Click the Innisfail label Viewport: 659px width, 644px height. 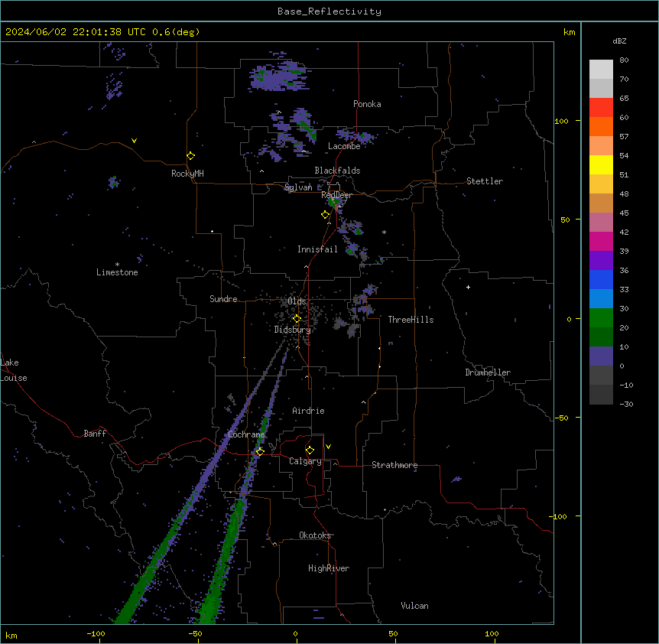[x=317, y=249]
